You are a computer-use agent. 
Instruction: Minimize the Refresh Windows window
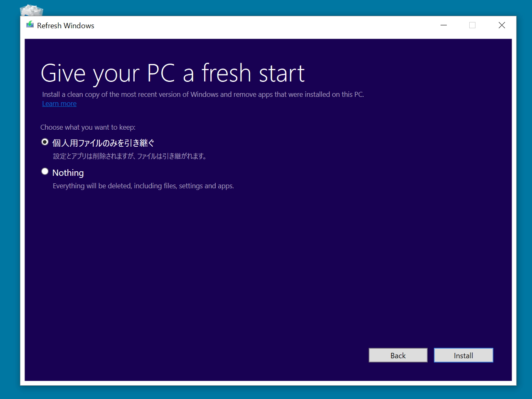tap(444, 25)
